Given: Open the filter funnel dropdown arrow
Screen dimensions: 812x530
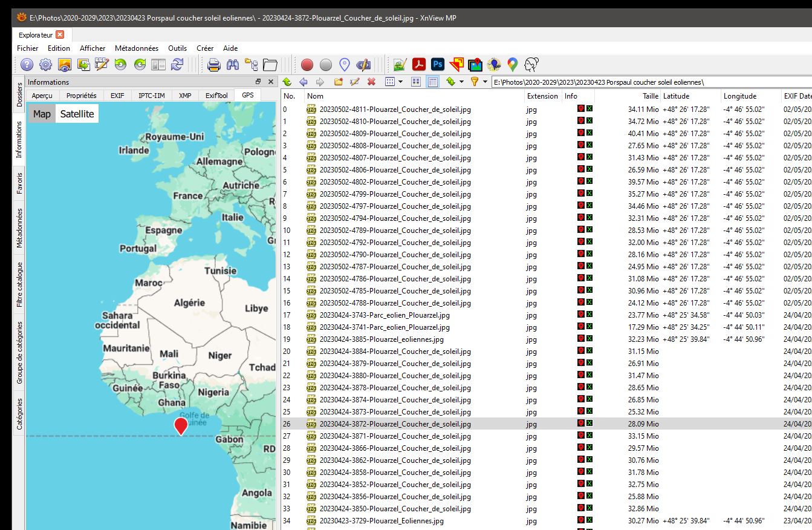Looking at the screenshot, I should pyautogui.click(x=484, y=82).
